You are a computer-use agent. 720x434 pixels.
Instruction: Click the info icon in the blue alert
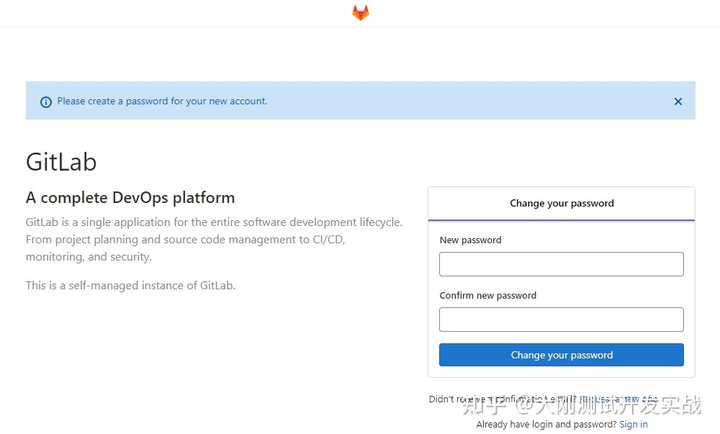(46, 102)
